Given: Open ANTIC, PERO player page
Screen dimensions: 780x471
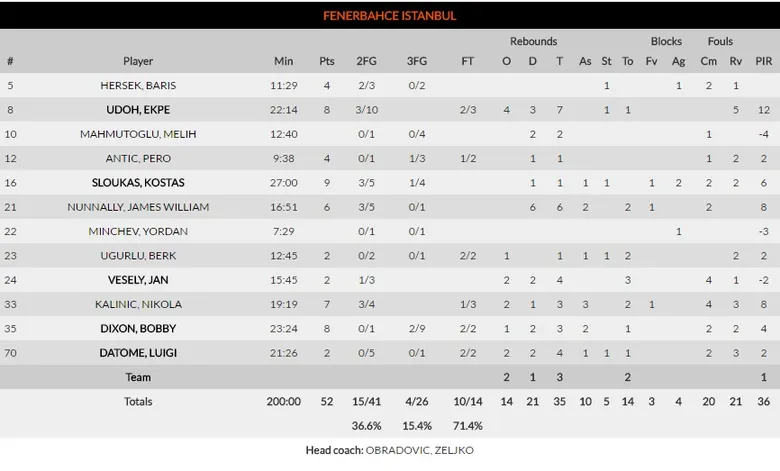Looking at the screenshot, I should [x=138, y=159].
